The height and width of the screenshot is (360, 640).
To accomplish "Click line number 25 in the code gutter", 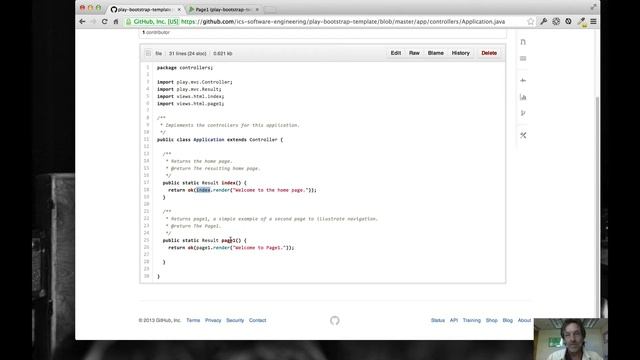I will coord(147,240).
